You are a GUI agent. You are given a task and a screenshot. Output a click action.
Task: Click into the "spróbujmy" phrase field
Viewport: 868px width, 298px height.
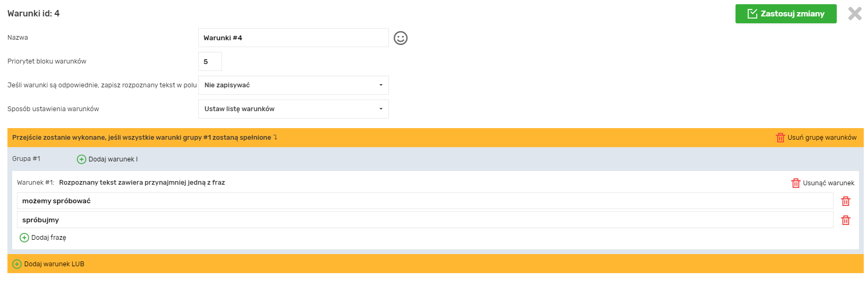[424, 220]
